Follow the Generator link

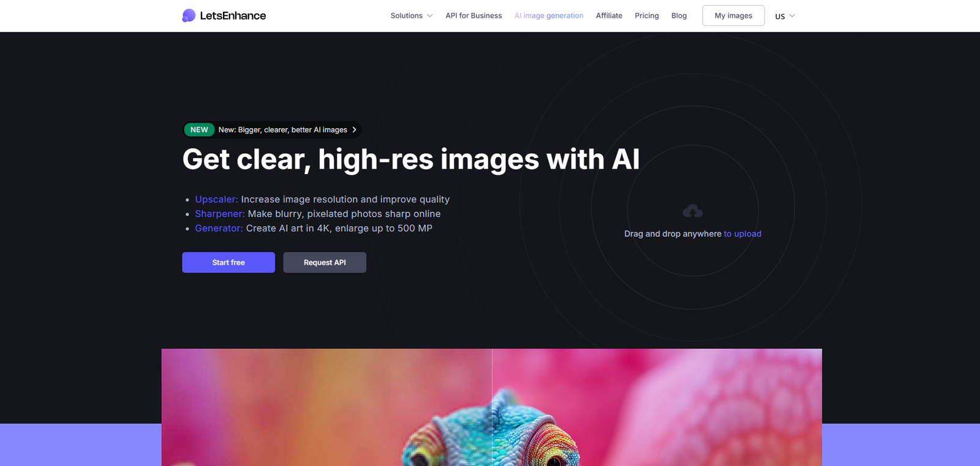(219, 228)
